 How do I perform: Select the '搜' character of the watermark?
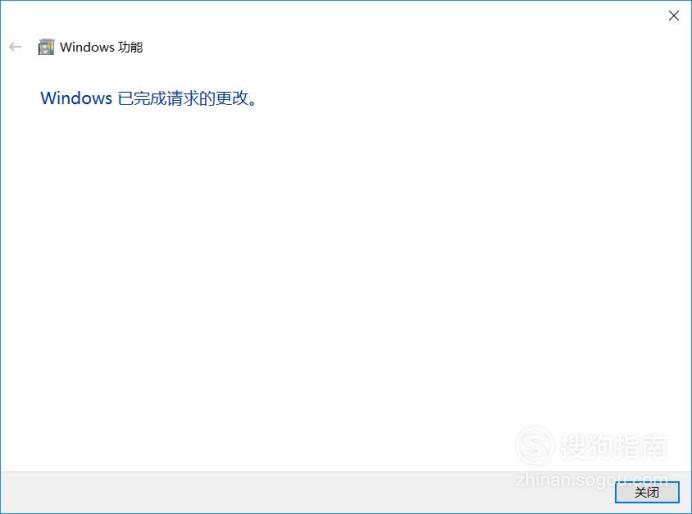click(574, 446)
